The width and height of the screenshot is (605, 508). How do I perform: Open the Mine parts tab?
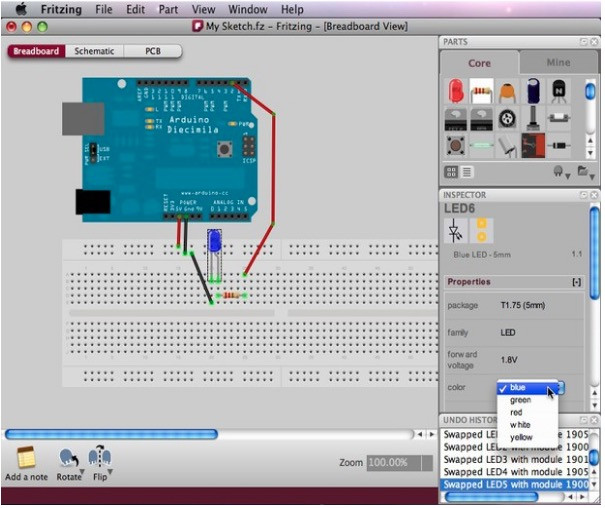point(558,62)
